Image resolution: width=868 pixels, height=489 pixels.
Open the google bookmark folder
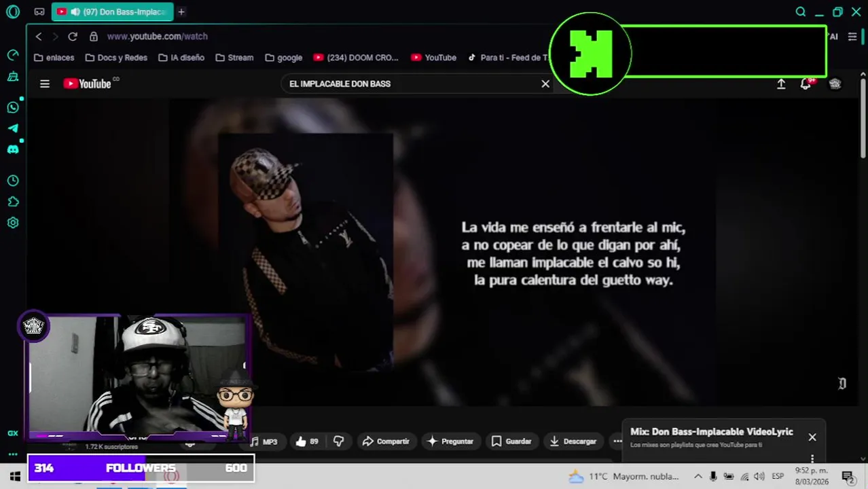pyautogui.click(x=284, y=58)
